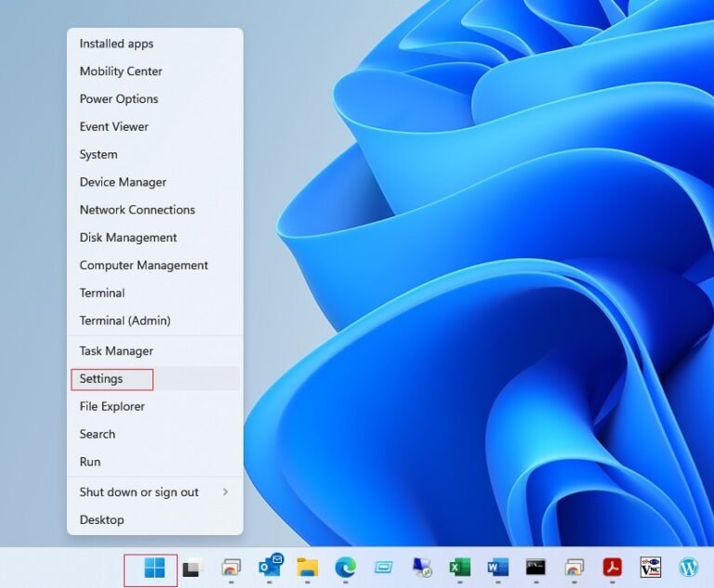The image size is (714, 588).
Task: Open the WordPress taskbar icon
Action: pyautogui.click(x=689, y=568)
